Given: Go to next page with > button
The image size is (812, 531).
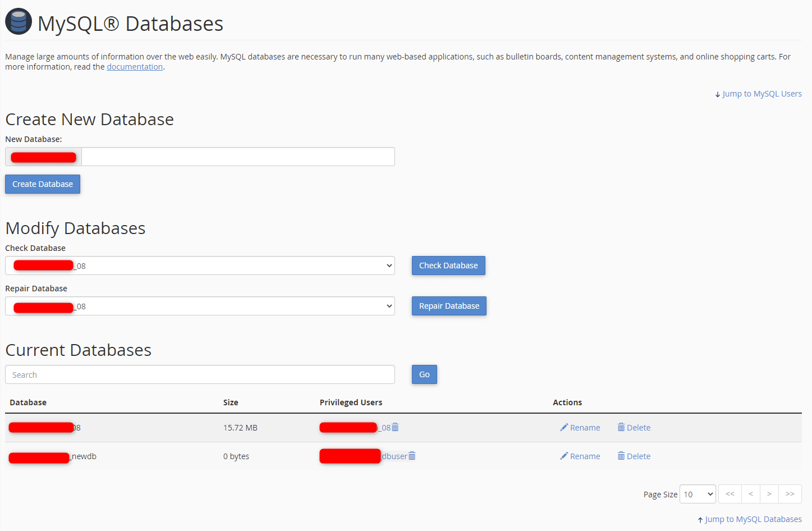Looking at the screenshot, I should tap(769, 494).
